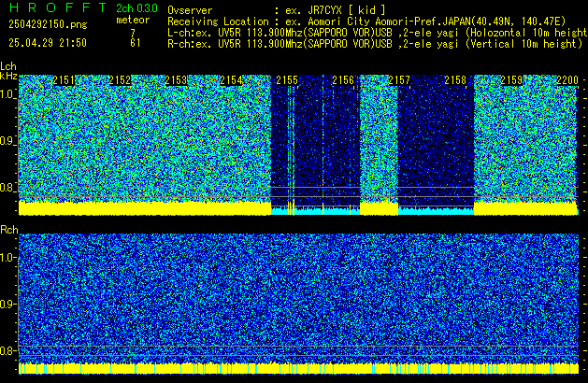Click the Rch 0.9 kHz axis label
This screenshot has width=588, height=383.
7,304
